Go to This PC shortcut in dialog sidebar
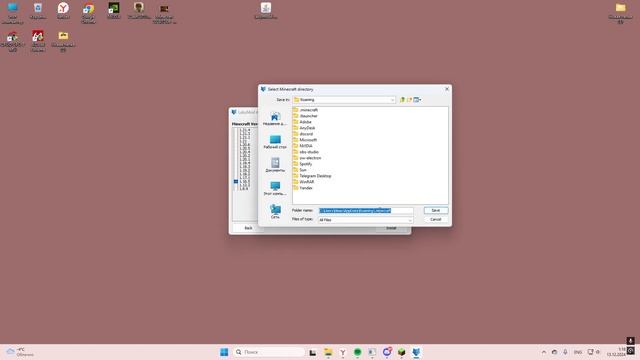Viewport: 640px width, 360px height. coord(275,188)
